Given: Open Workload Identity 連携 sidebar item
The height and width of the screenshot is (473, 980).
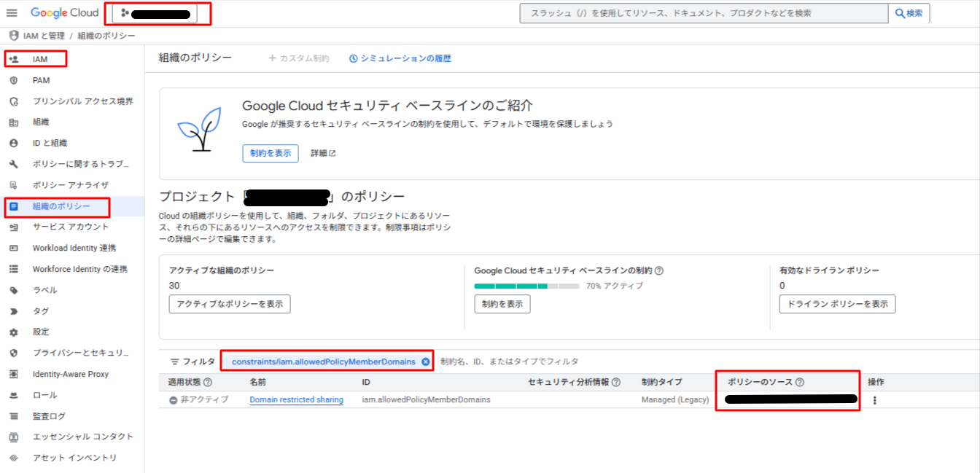Looking at the screenshot, I should (74, 248).
